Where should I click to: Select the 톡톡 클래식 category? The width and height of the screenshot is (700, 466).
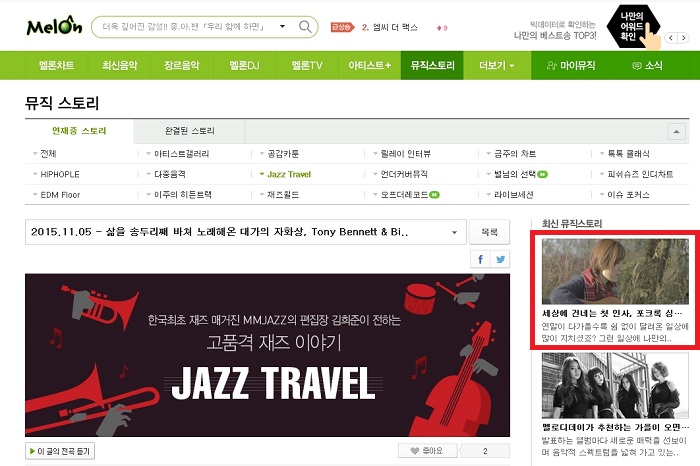point(629,154)
